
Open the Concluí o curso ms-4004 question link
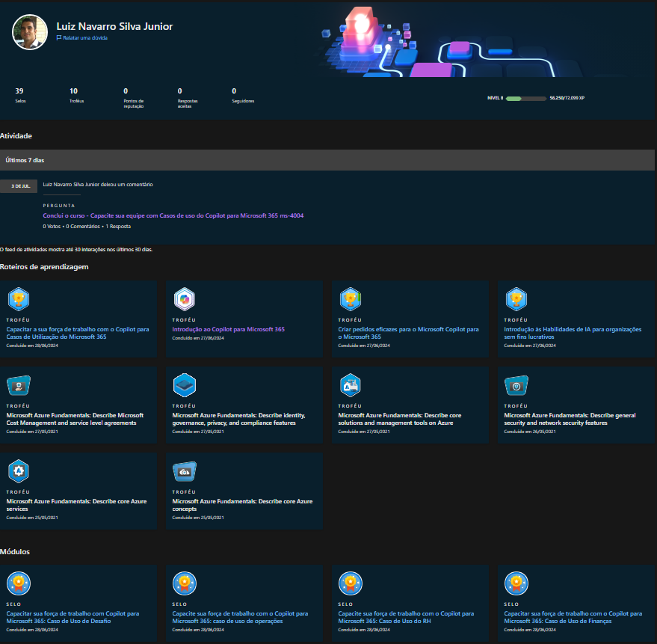173,215
